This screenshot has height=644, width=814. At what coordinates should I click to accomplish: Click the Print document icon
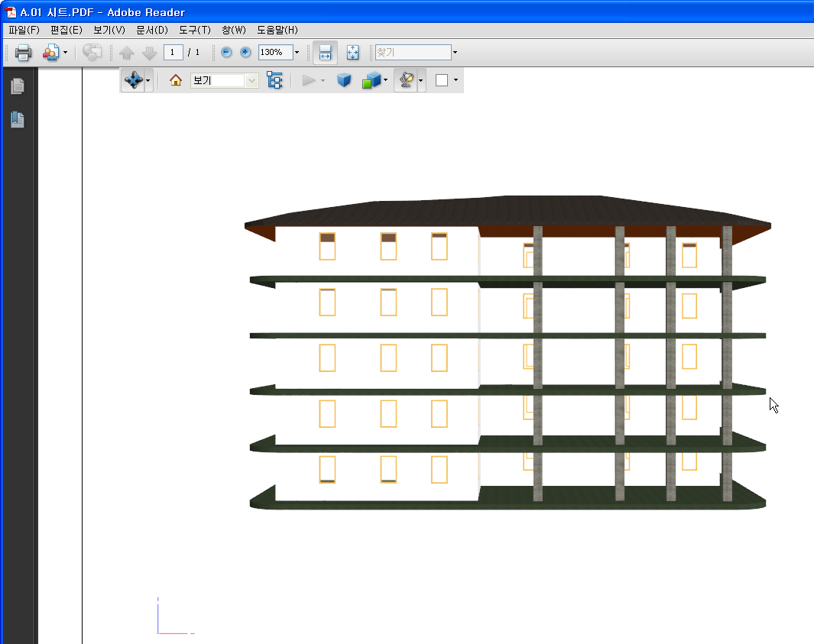click(x=22, y=52)
